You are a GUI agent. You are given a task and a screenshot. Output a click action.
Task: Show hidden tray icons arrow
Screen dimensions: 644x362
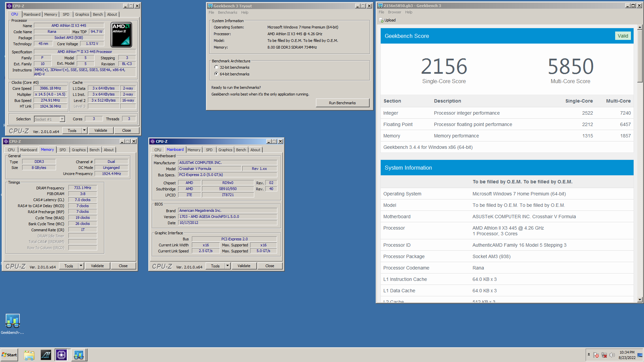[589, 355]
